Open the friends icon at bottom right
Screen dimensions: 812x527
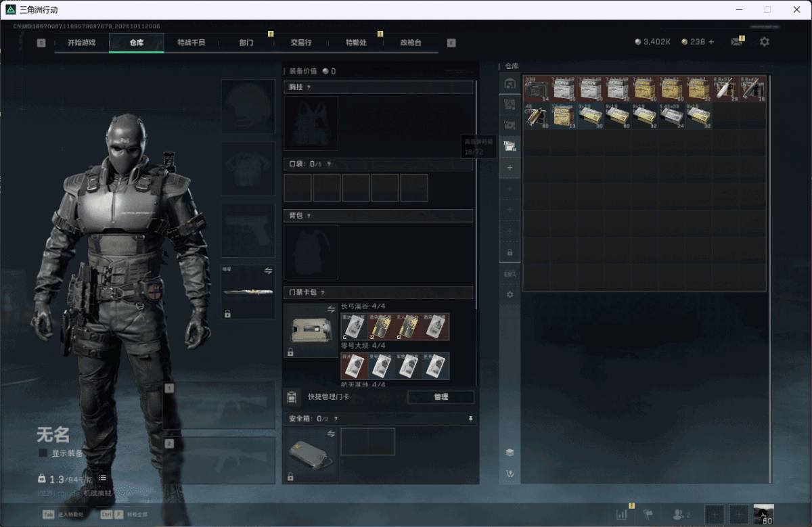pos(679,515)
